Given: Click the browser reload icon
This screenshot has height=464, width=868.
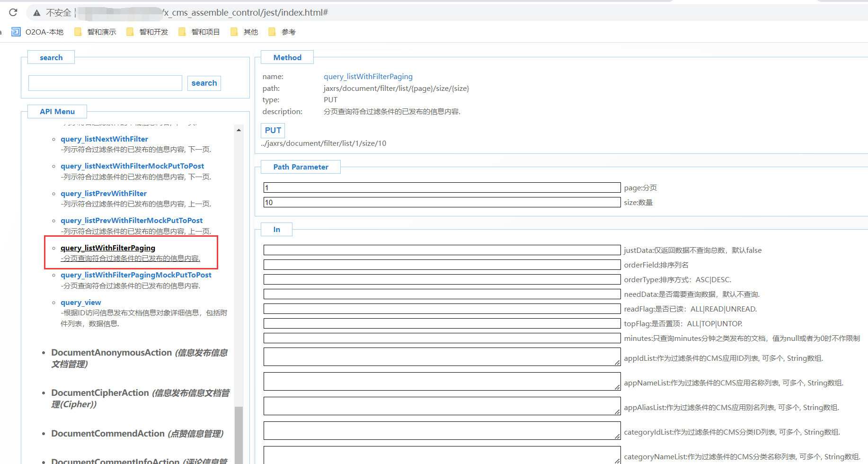Looking at the screenshot, I should click(x=13, y=12).
